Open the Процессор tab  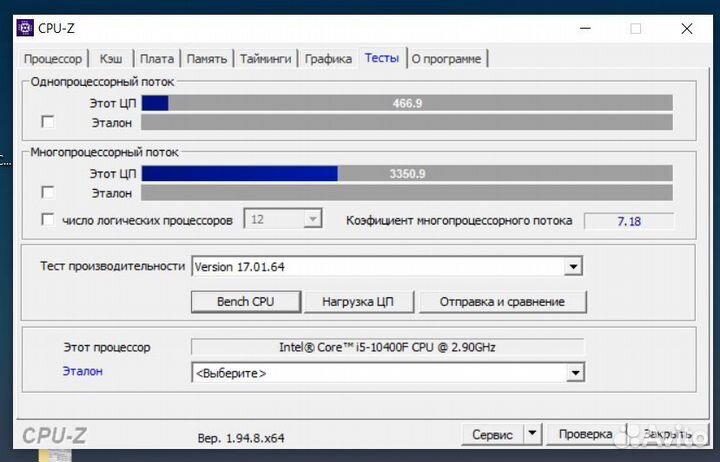coord(53,59)
